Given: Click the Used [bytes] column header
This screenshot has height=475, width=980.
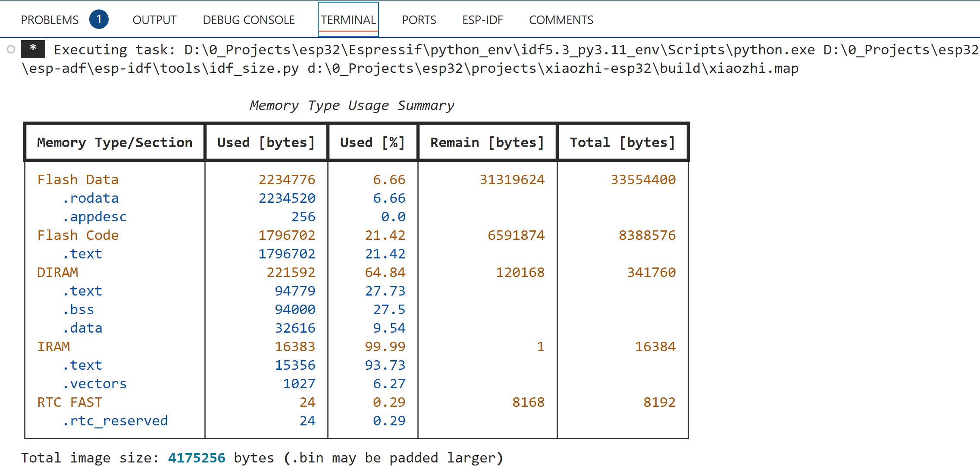Looking at the screenshot, I should coord(266,142).
